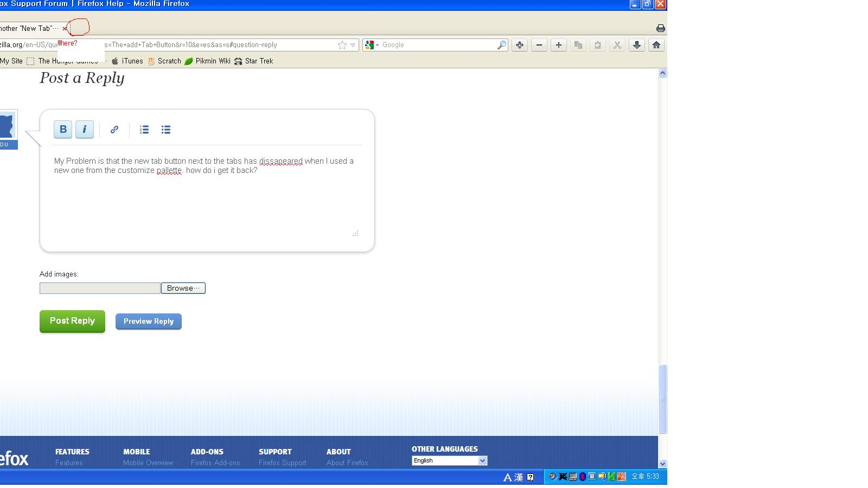The height and width of the screenshot is (488, 868).
Task: Toggle bold formatting in the reply editor
Action: point(63,129)
